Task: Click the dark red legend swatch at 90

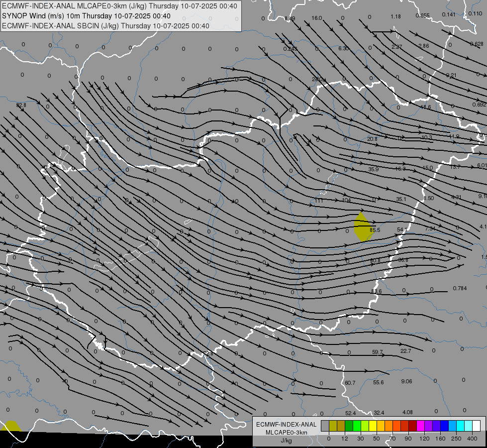Action: click(412, 426)
